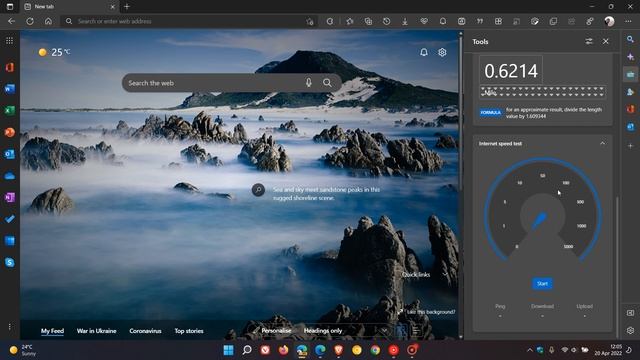
Task: Select the War in Ukraine tab
Action: click(96, 331)
